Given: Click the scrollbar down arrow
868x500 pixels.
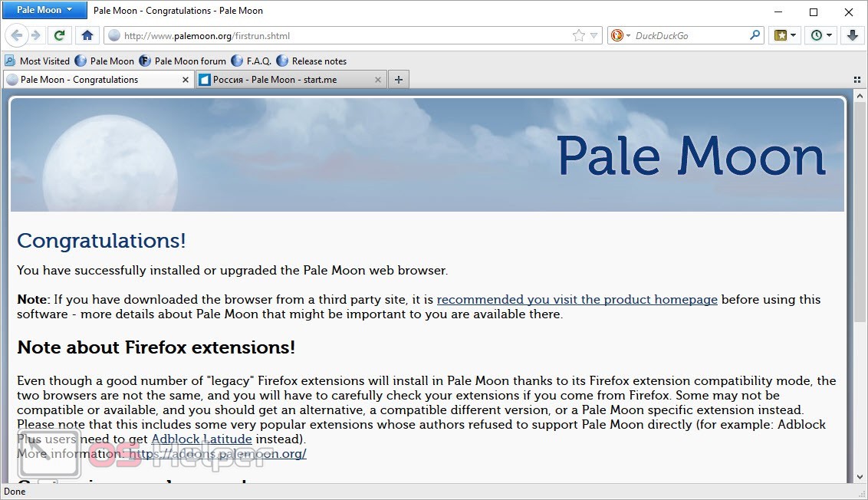Looking at the screenshot, I should click(859, 477).
